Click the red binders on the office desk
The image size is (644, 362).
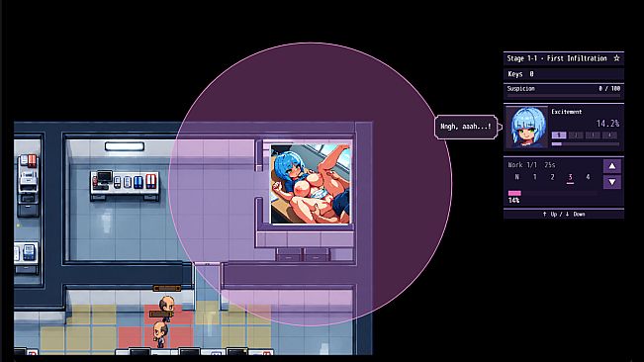[x=150, y=181]
